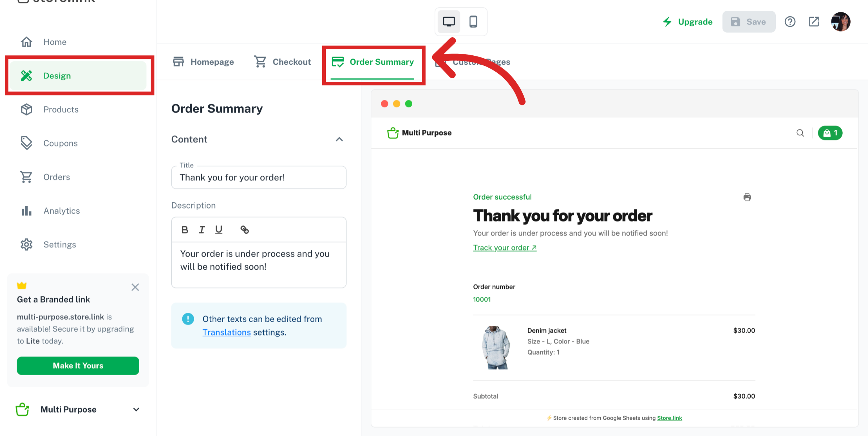Click the Bold formatting icon
The height and width of the screenshot is (436, 868).
coord(185,230)
